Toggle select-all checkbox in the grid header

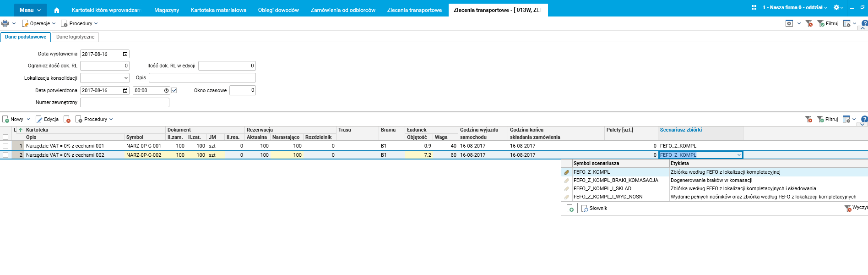pyautogui.click(x=5, y=137)
